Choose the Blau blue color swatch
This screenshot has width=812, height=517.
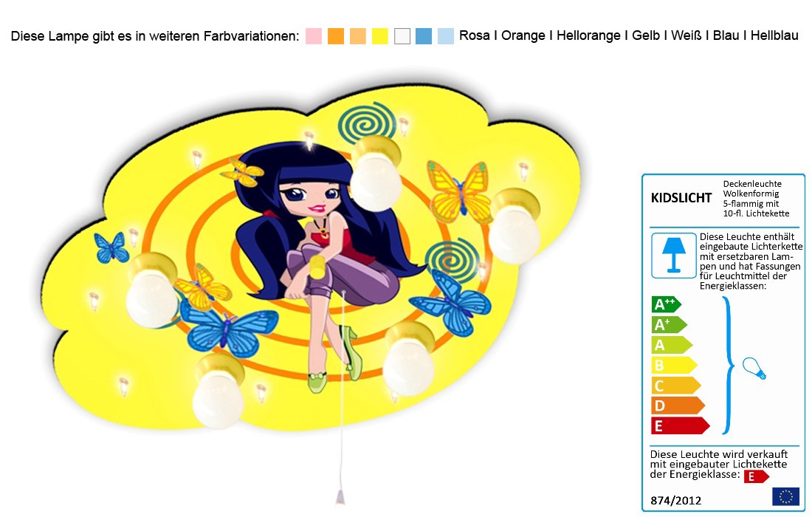click(x=424, y=35)
